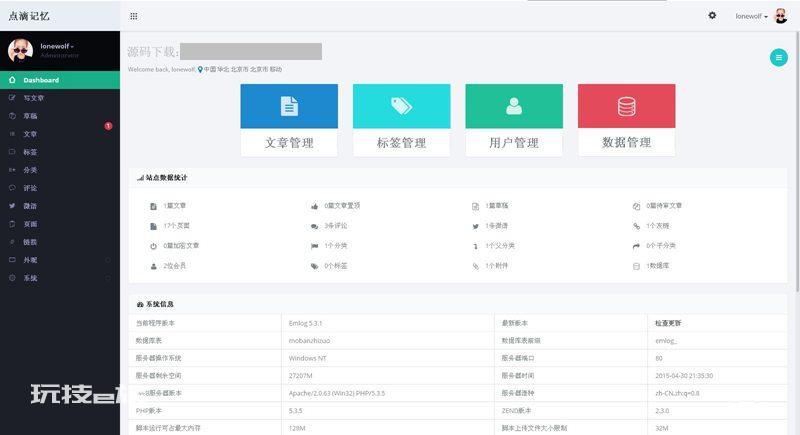Viewport: 800px width, 435px height.
Task: Click the 2015-04-30 server time value
Action: coord(684,376)
